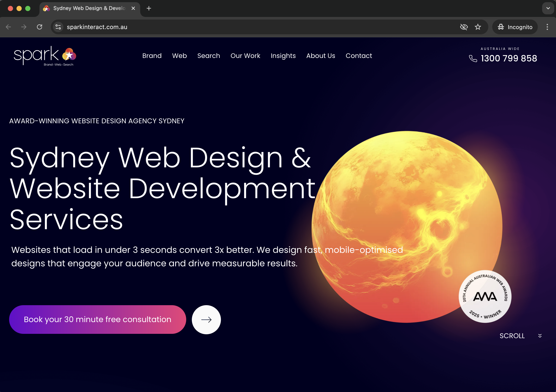Click the phone handset icon

coord(473,58)
